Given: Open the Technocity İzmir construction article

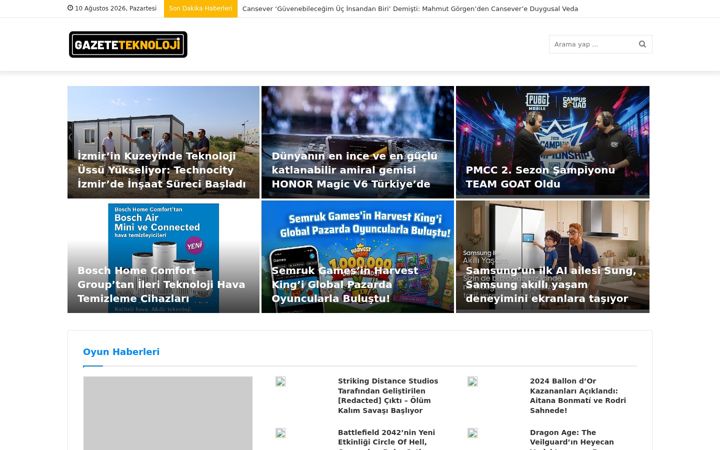Looking at the screenshot, I should pyautogui.click(x=163, y=142).
